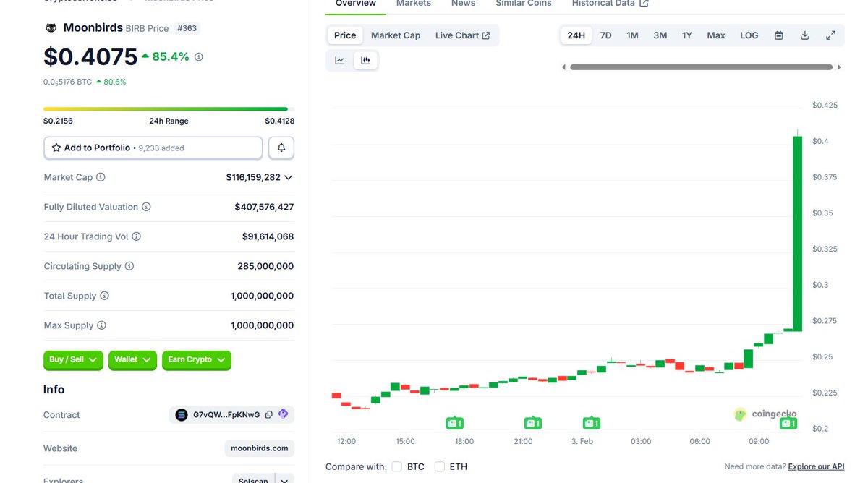Select the Price chart mode
This screenshot has height=483, width=868.
point(345,35)
